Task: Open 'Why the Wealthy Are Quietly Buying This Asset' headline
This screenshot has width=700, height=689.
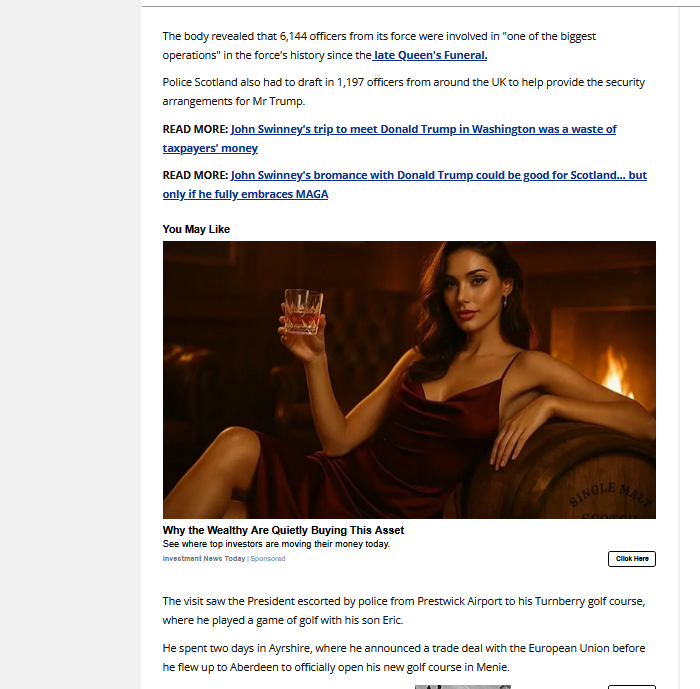Action: [283, 530]
